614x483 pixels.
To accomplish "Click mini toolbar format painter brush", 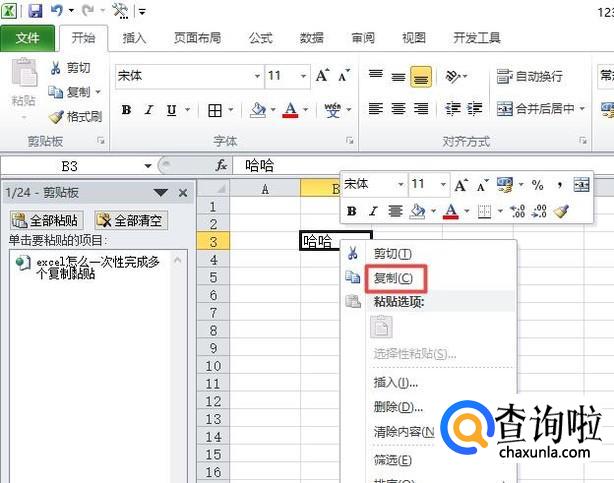I will (x=562, y=212).
